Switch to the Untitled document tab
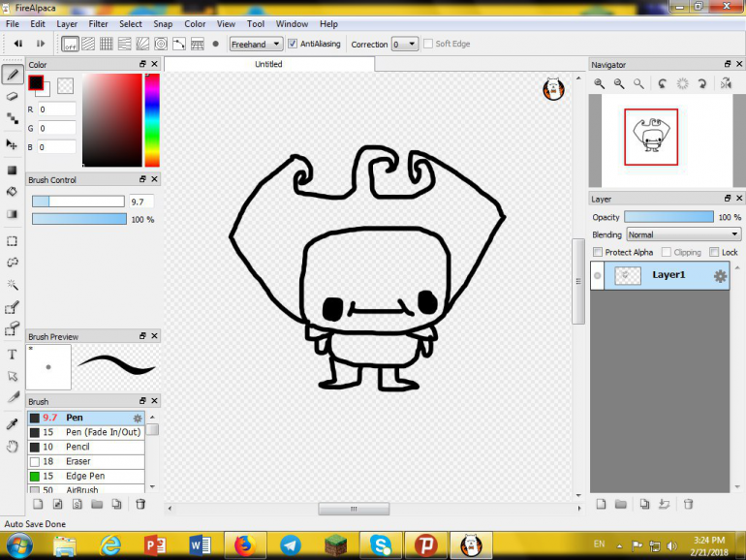The image size is (746, 560). pyautogui.click(x=268, y=64)
